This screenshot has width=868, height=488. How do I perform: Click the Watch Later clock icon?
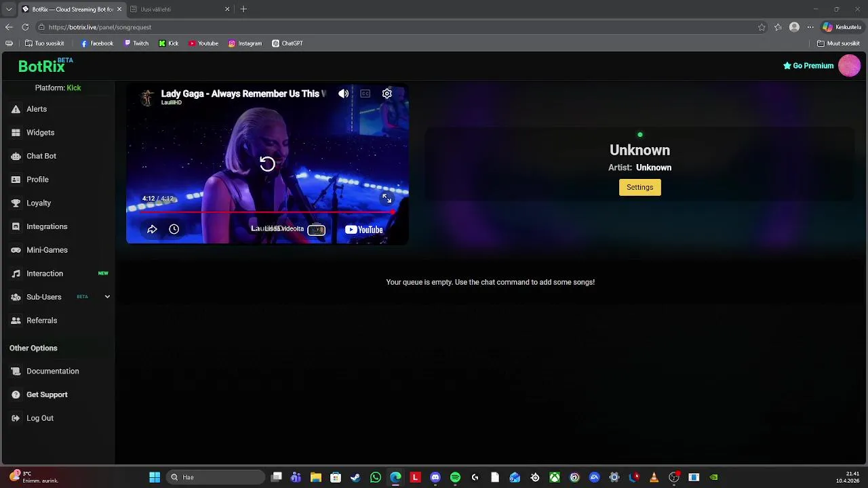(x=174, y=229)
